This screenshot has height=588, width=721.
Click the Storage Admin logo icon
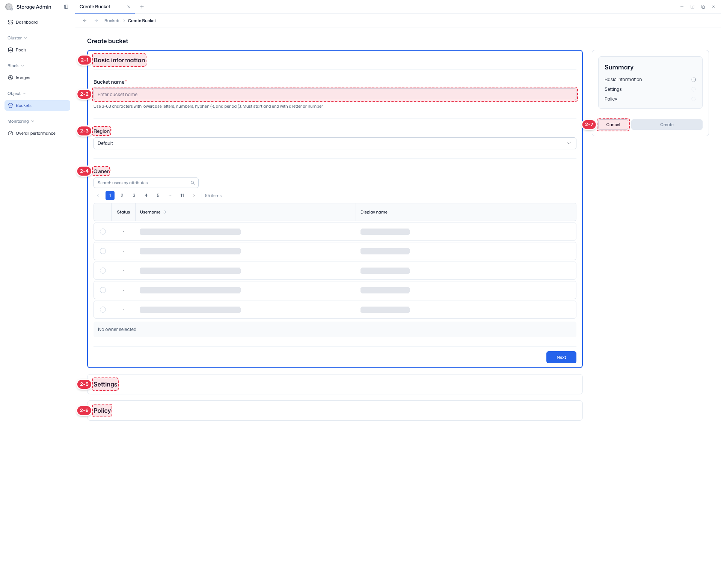tap(9, 7)
